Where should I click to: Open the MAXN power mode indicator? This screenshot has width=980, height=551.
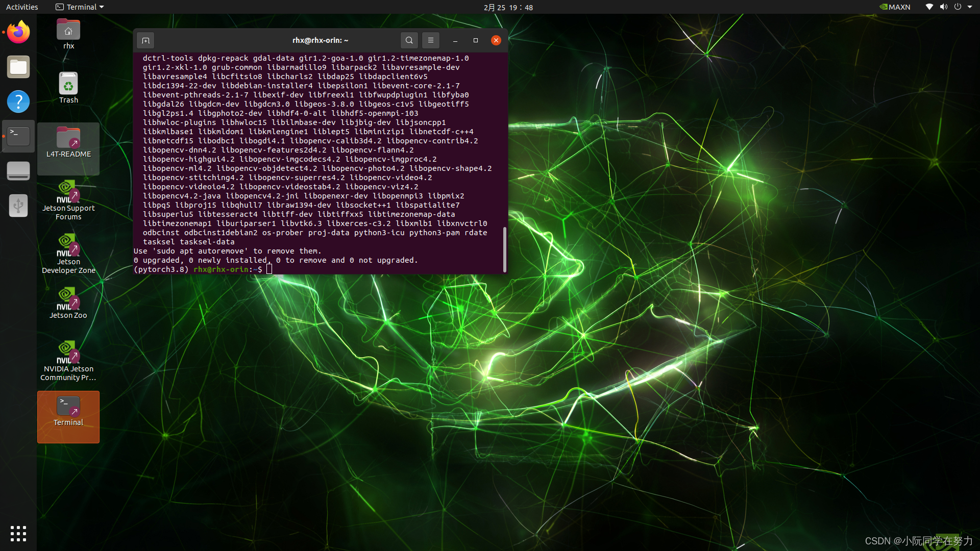(x=895, y=7)
